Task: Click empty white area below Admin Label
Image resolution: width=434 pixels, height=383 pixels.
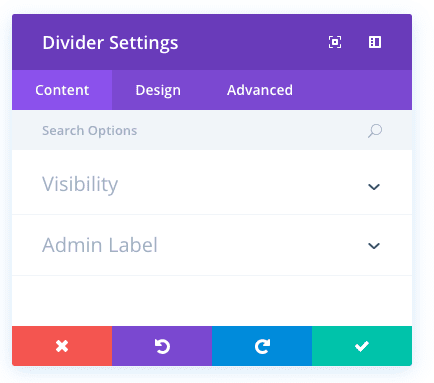Action: 212,301
